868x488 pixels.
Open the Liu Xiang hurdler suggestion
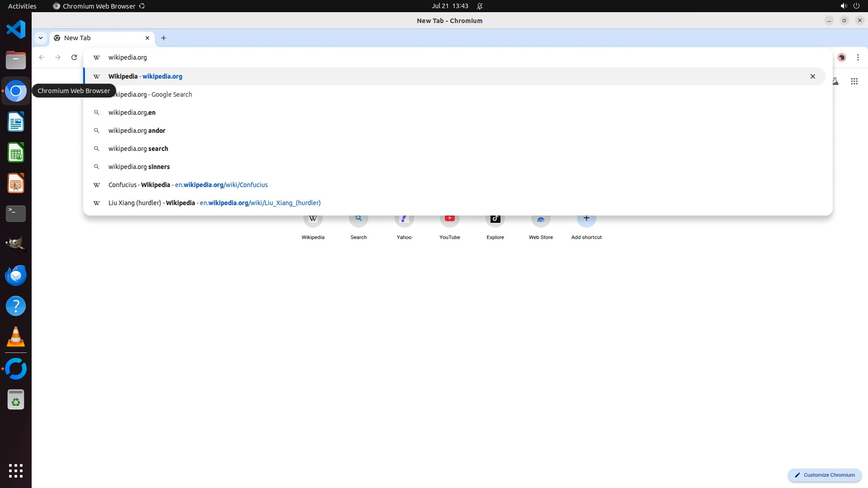(x=214, y=203)
